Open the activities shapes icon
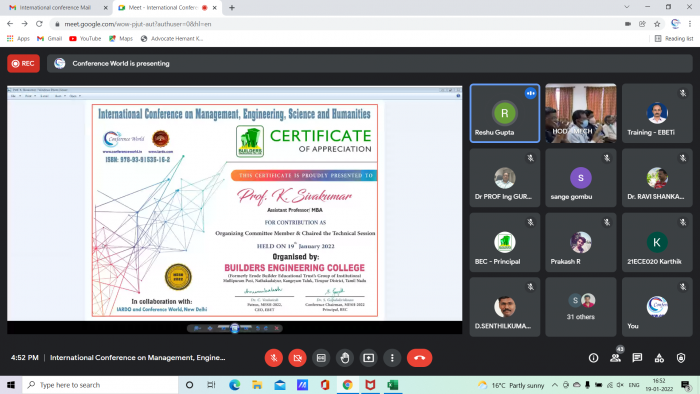The width and height of the screenshot is (700, 394). pos(659,358)
